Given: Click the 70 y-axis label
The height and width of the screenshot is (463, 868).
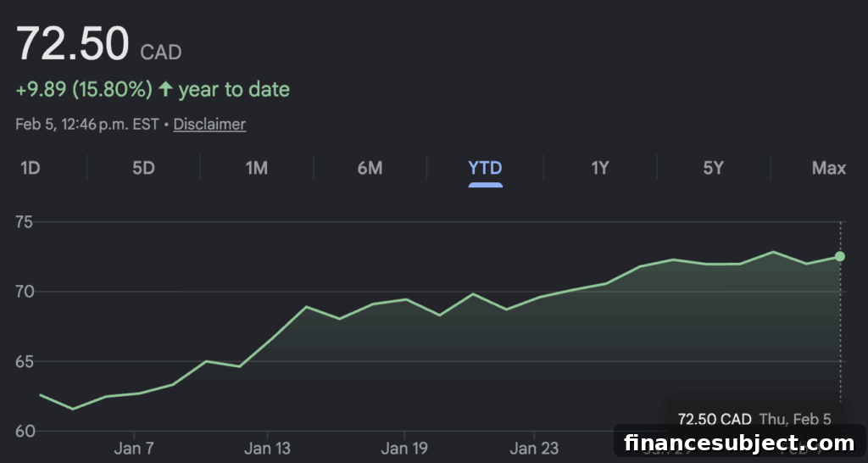Looking at the screenshot, I should (24, 292).
